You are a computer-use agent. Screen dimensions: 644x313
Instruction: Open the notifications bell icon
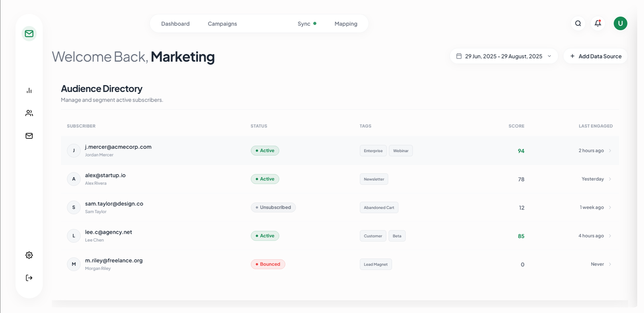pyautogui.click(x=598, y=23)
